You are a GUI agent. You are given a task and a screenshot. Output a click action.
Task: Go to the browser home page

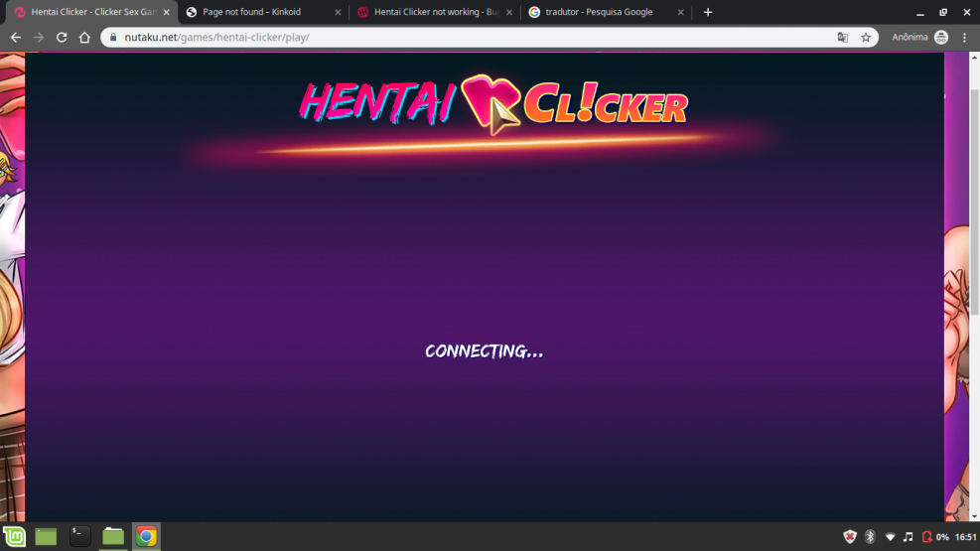point(84,38)
